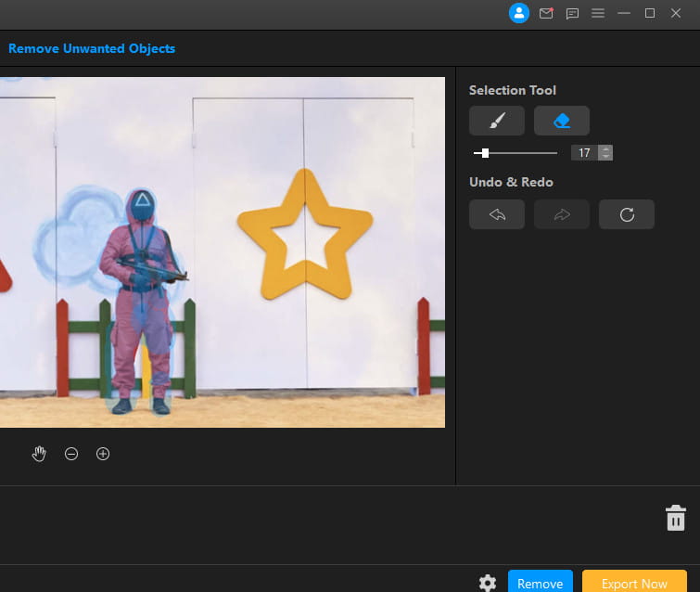Redo the selection stroke
Image resolution: width=700 pixels, height=592 pixels.
pyautogui.click(x=562, y=214)
